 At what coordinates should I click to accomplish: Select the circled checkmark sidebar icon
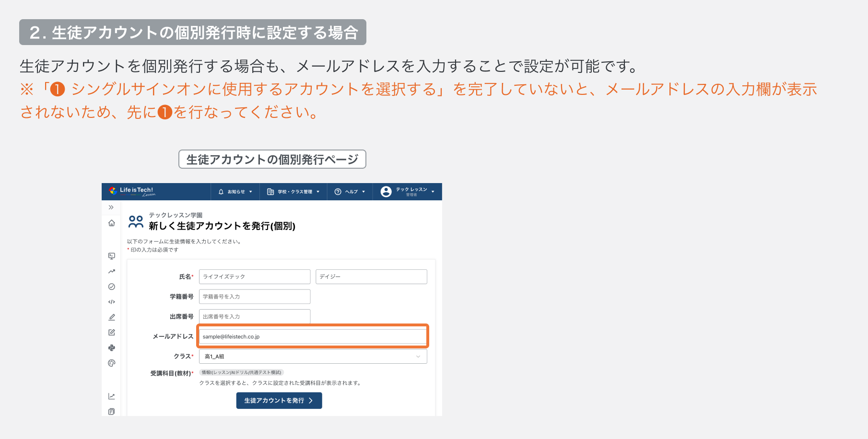click(112, 287)
